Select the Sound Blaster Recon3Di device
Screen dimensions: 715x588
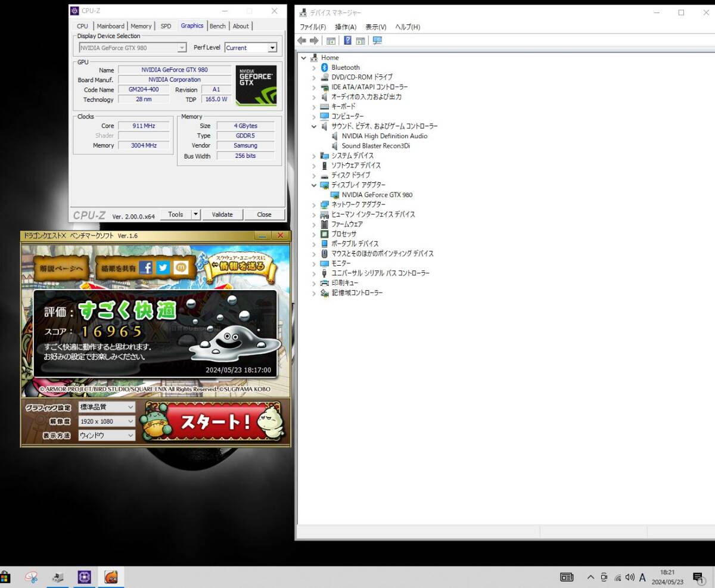[376, 146]
